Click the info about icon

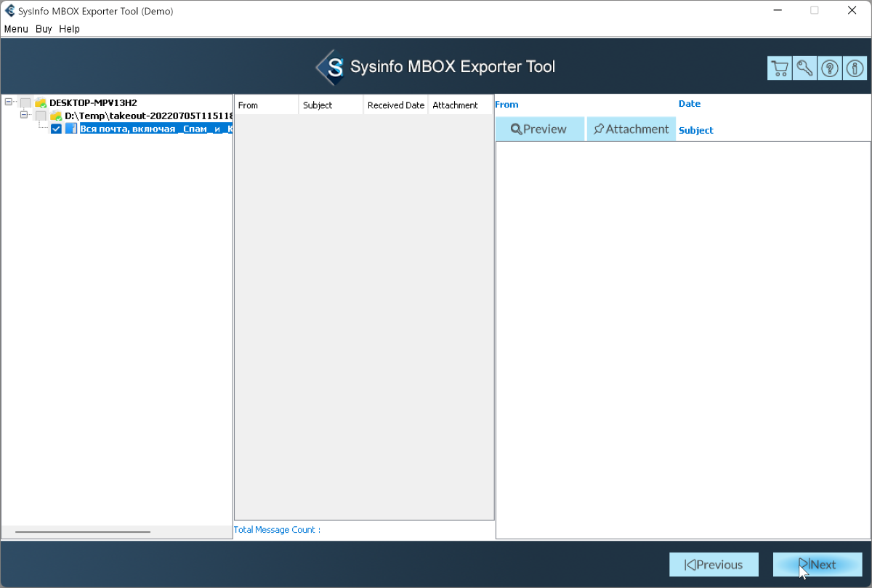[854, 68]
